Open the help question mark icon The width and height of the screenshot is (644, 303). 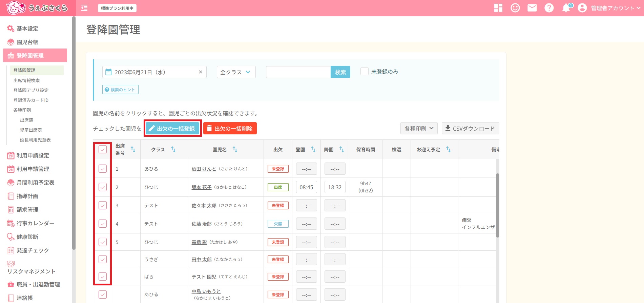click(x=549, y=8)
